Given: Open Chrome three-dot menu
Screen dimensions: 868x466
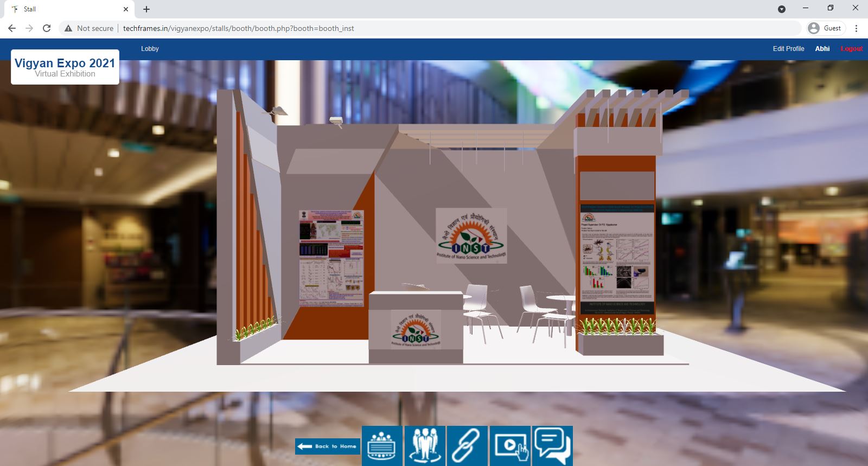Looking at the screenshot, I should (856, 28).
